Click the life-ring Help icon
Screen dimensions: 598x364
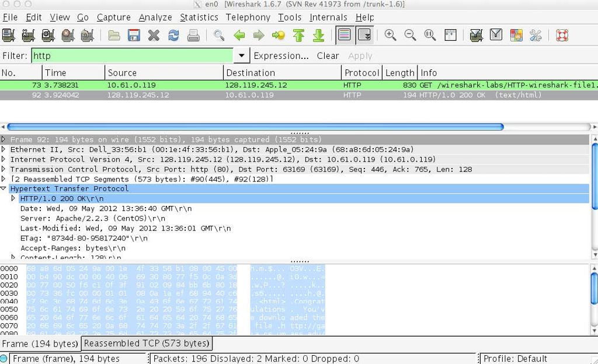[561, 35]
